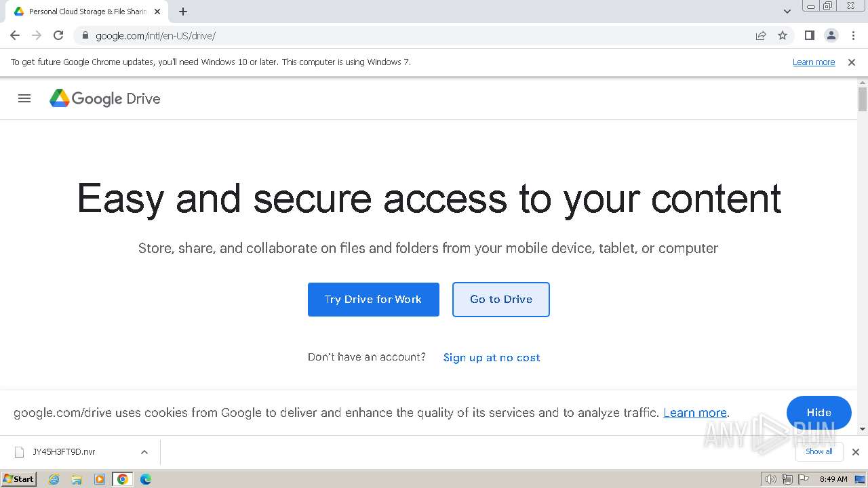Close the Personal Cloud Storage tab
Screen dimensions: 868x488
157,12
